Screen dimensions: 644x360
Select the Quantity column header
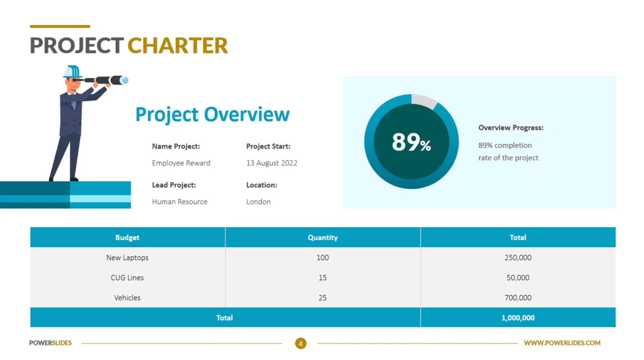click(x=323, y=237)
